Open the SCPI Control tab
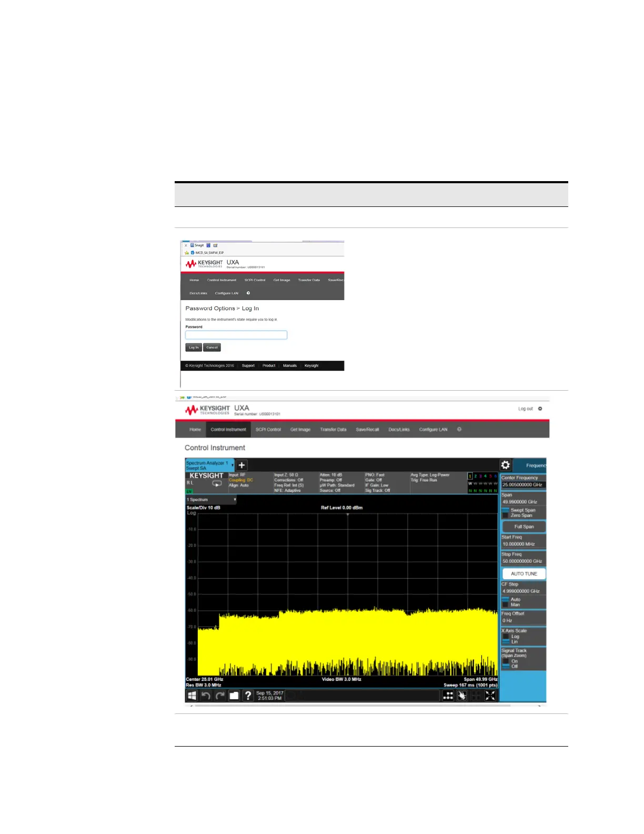The image size is (644, 834). coord(268,430)
